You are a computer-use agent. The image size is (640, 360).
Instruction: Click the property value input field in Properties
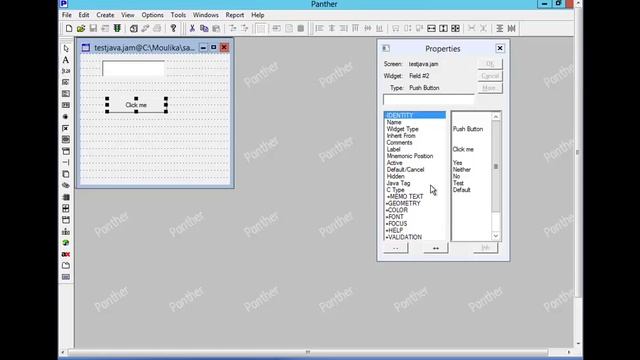pyautogui.click(x=429, y=100)
